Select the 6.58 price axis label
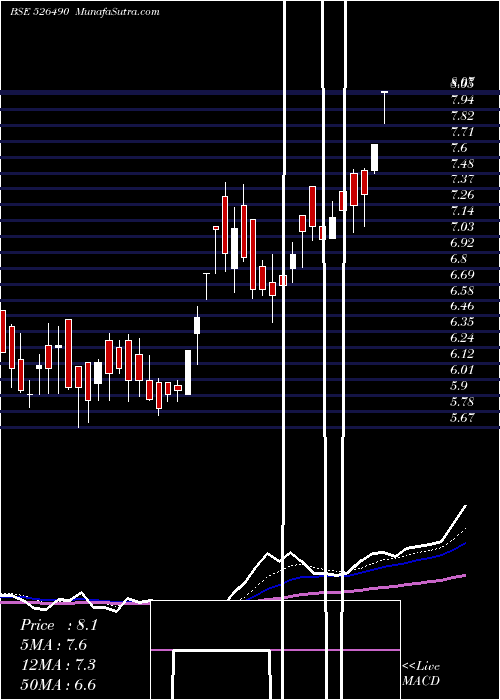 [462, 290]
